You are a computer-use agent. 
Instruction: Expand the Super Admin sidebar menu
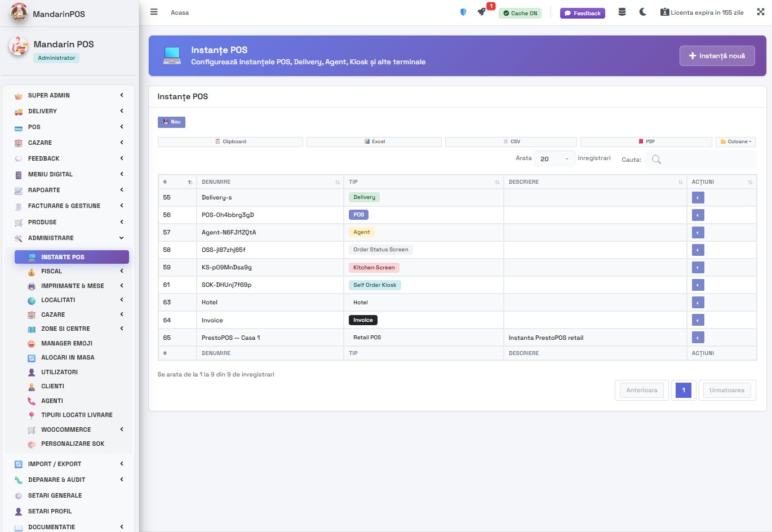[x=68, y=95]
